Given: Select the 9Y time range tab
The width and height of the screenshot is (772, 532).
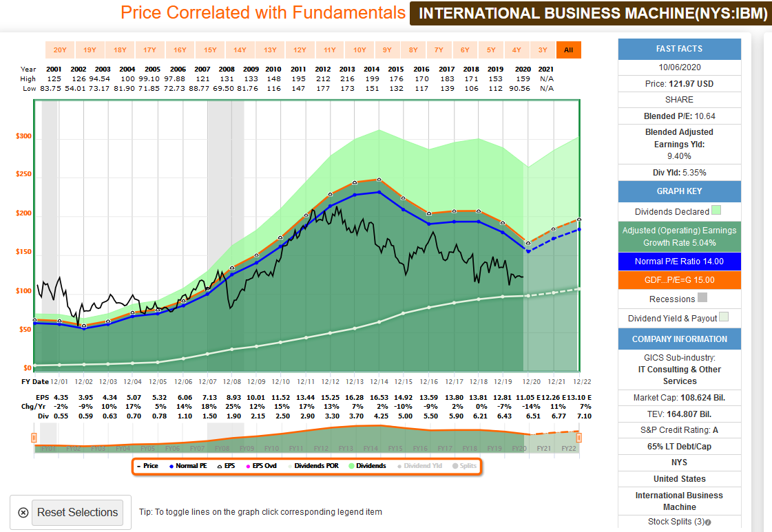Looking at the screenshot, I should [388, 50].
